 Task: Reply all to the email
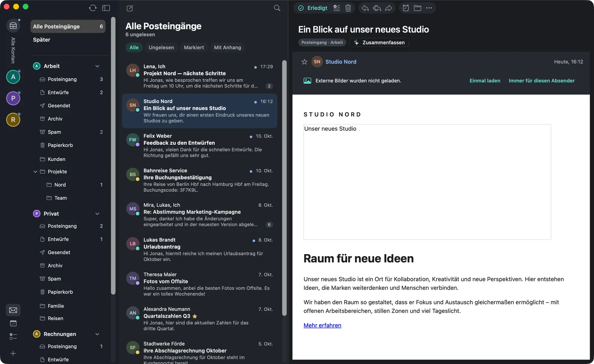[377, 8]
